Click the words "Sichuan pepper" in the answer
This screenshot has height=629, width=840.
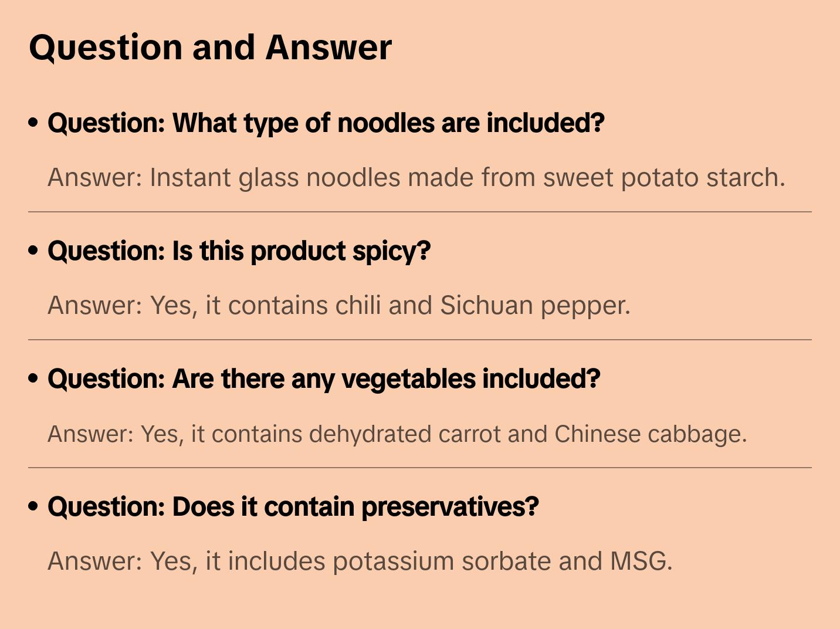tap(534, 305)
